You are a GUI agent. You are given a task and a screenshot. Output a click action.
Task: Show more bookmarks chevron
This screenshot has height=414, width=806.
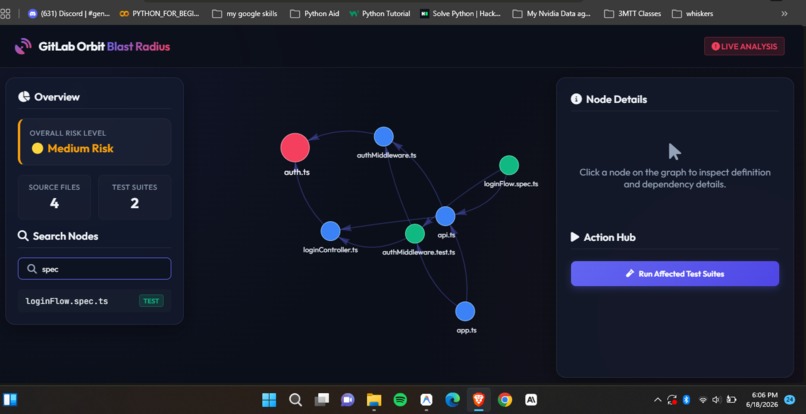(x=784, y=14)
